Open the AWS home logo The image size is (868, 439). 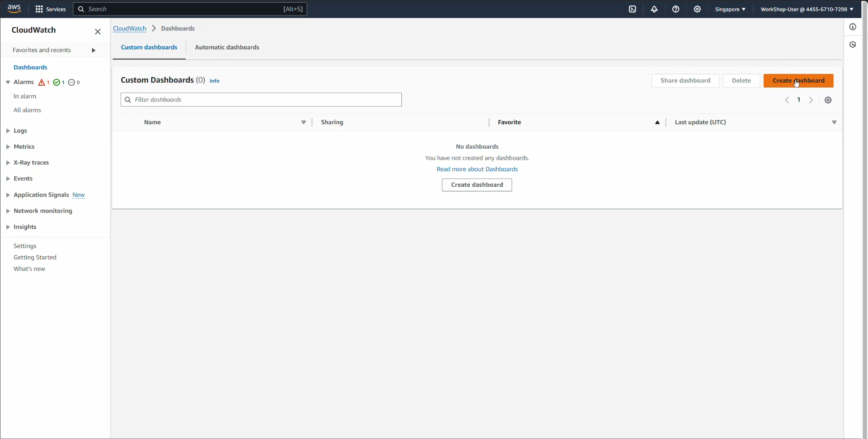pos(14,9)
